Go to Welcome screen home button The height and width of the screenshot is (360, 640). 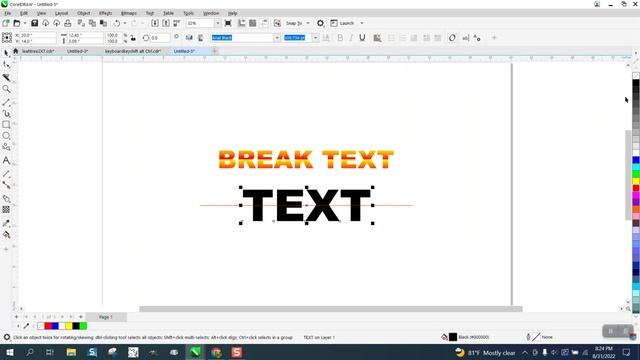tap(16, 51)
